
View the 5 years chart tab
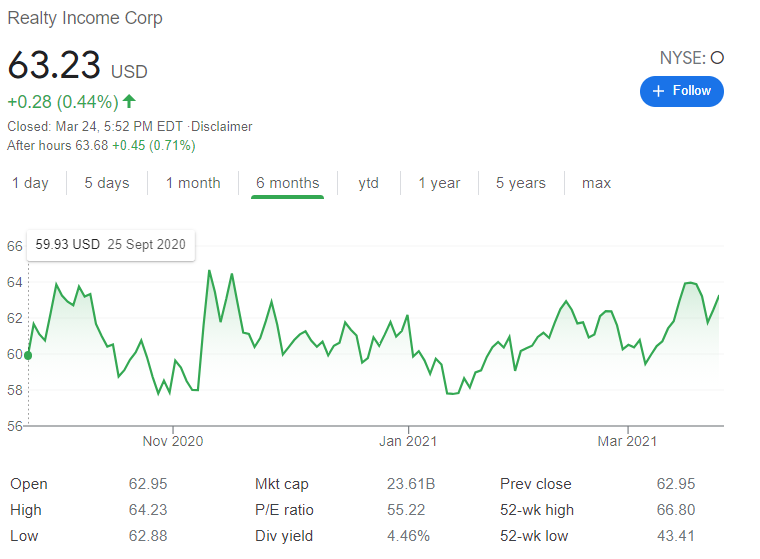pos(521,183)
